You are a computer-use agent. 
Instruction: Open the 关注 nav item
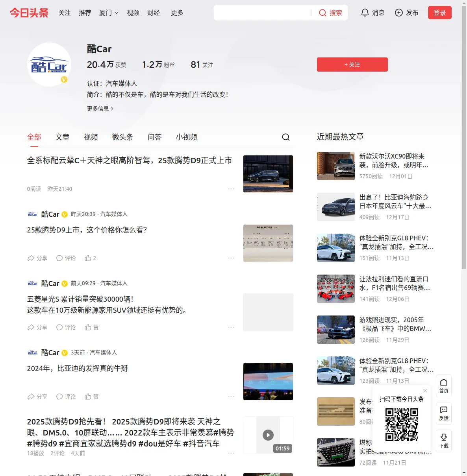pyautogui.click(x=65, y=13)
